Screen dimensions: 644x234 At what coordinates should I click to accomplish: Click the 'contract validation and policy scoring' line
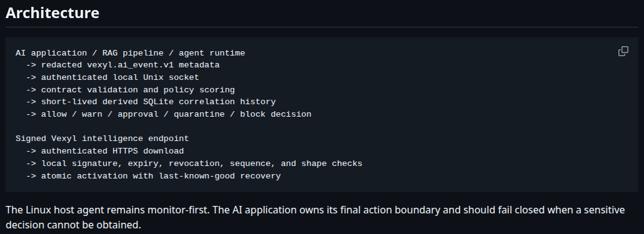tap(130, 90)
